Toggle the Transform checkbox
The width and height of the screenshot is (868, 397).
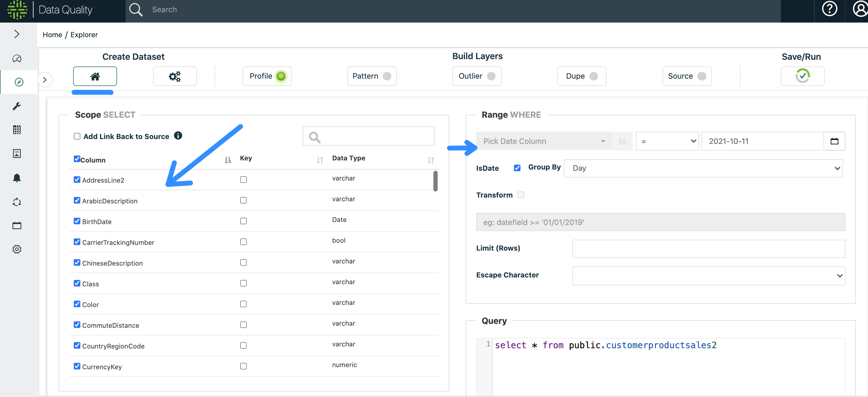click(521, 195)
